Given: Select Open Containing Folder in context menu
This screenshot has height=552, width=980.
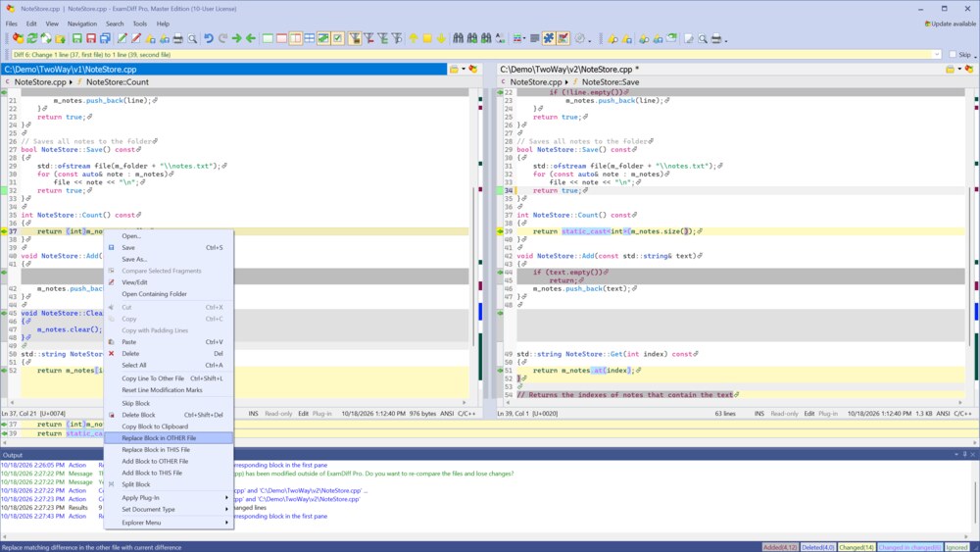Looking at the screenshot, I should click(x=169, y=294).
